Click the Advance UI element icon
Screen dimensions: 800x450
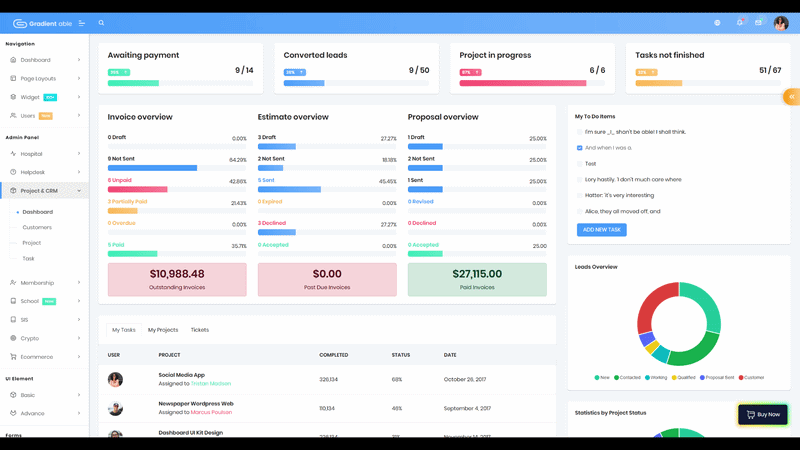(13, 413)
